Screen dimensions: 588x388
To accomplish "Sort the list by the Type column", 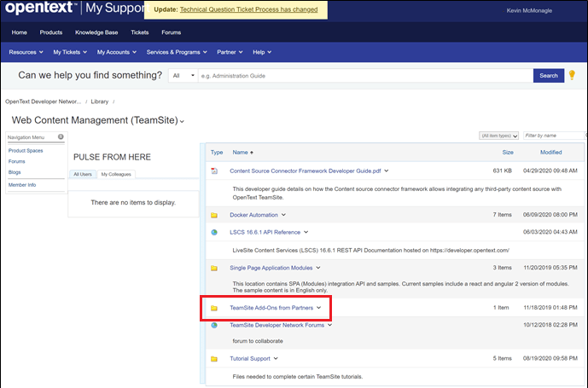I will [x=217, y=152].
